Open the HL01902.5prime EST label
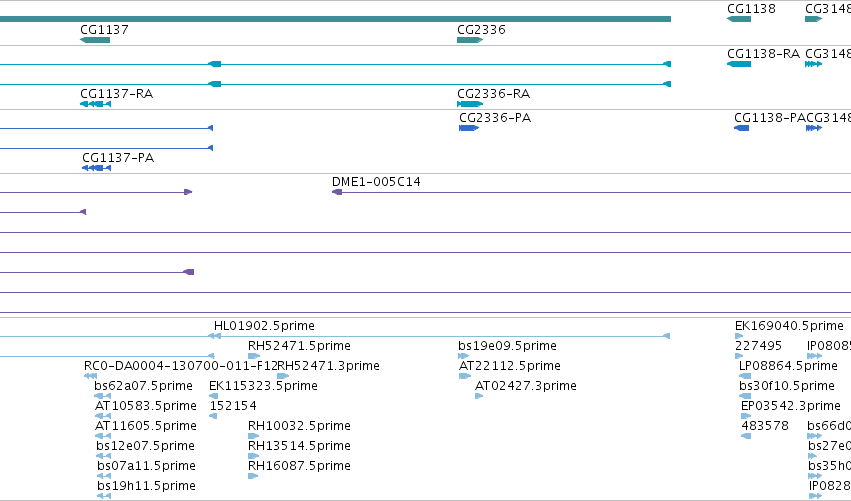 tap(264, 326)
